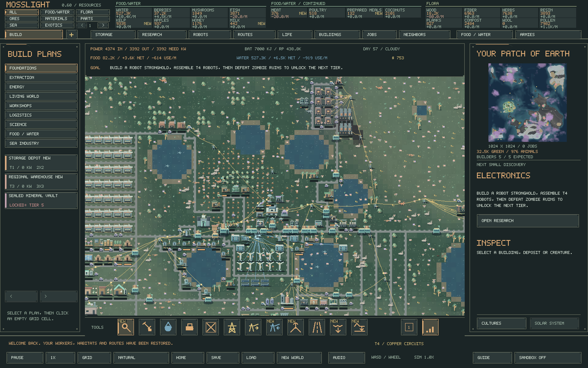Click the SAVE button
The image size is (588, 368).
[223, 358]
